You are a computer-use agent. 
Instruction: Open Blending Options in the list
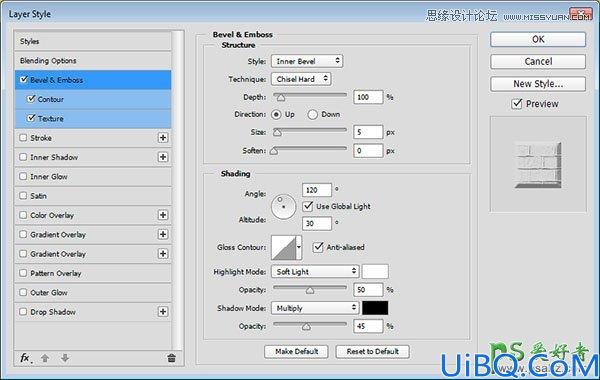coord(93,60)
